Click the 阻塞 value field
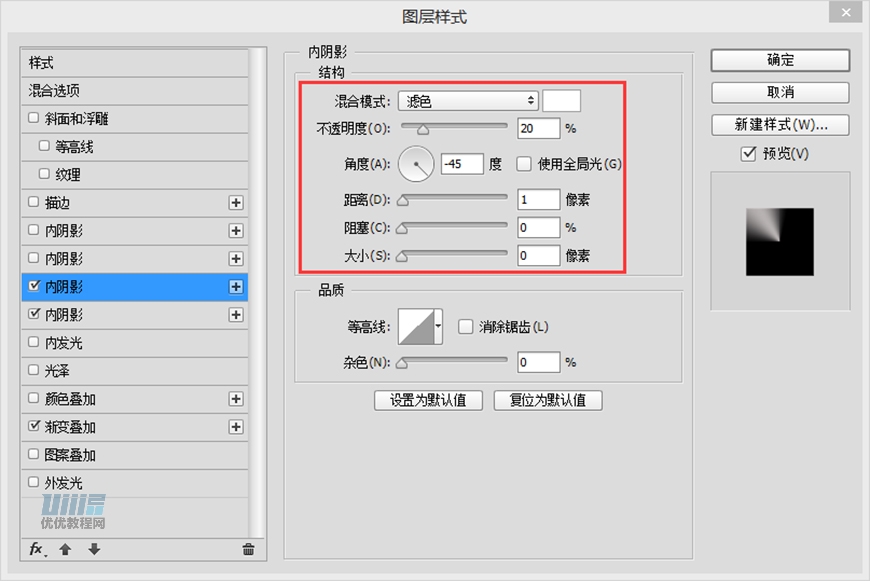This screenshot has width=870, height=581. point(539,228)
